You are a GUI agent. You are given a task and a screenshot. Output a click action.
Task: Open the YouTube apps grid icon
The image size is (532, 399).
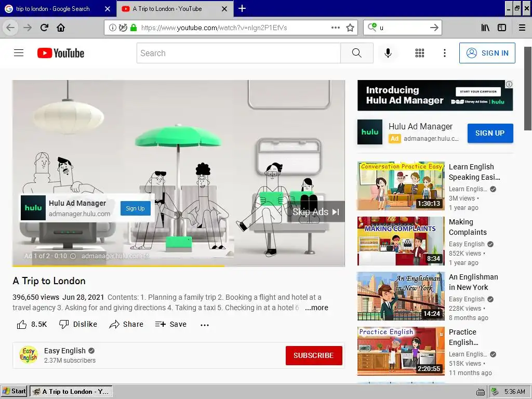coord(420,53)
